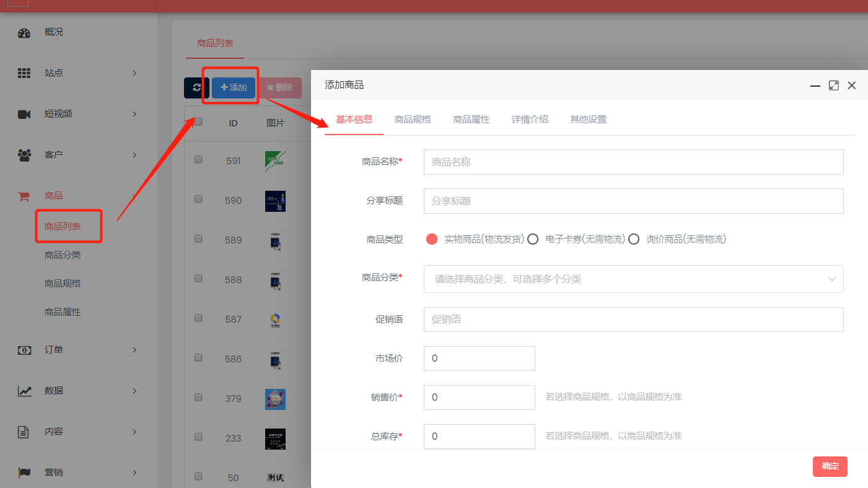The image size is (868, 488).
Task: Tick the checkbox for row ID 589
Action: (x=198, y=238)
